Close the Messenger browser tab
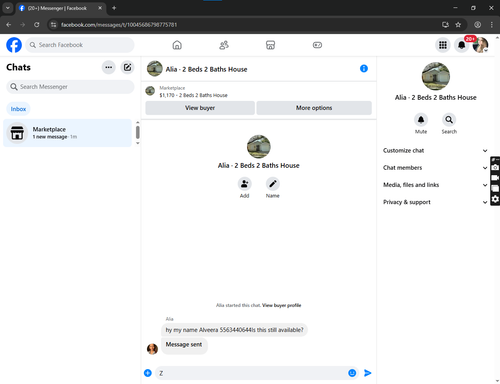This screenshot has width=500, height=384. pyautogui.click(x=100, y=8)
